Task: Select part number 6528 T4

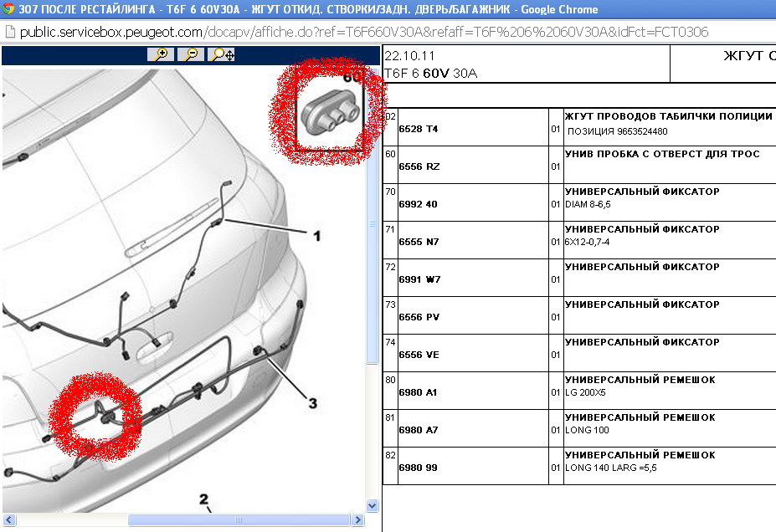Action: tap(419, 129)
